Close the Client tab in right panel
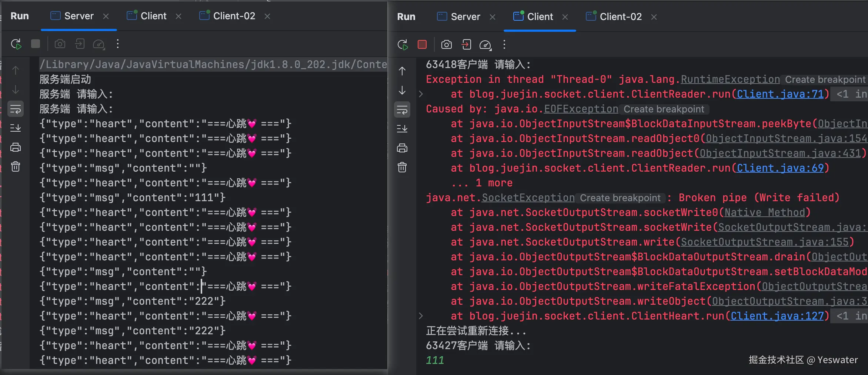Image resolution: width=868 pixels, height=375 pixels. tap(565, 17)
